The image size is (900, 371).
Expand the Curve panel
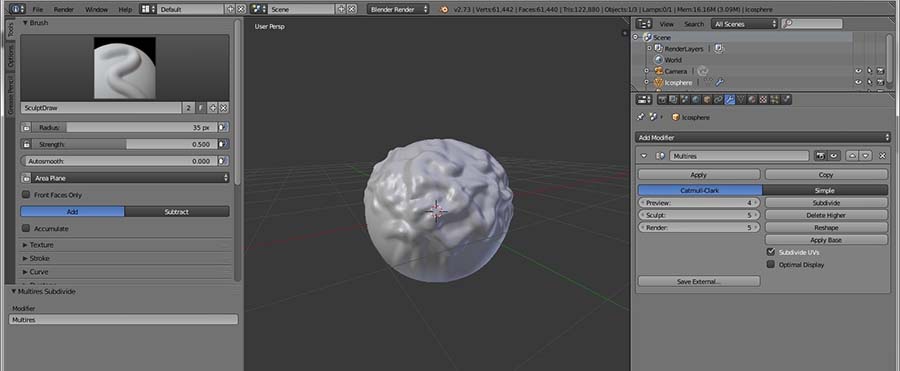tap(25, 272)
